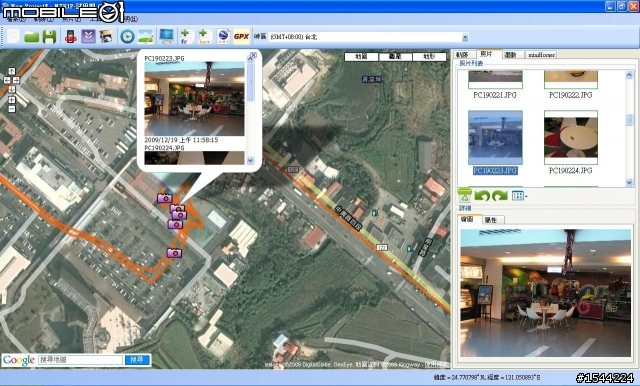Save project with the green floppy disk icon

click(49, 37)
